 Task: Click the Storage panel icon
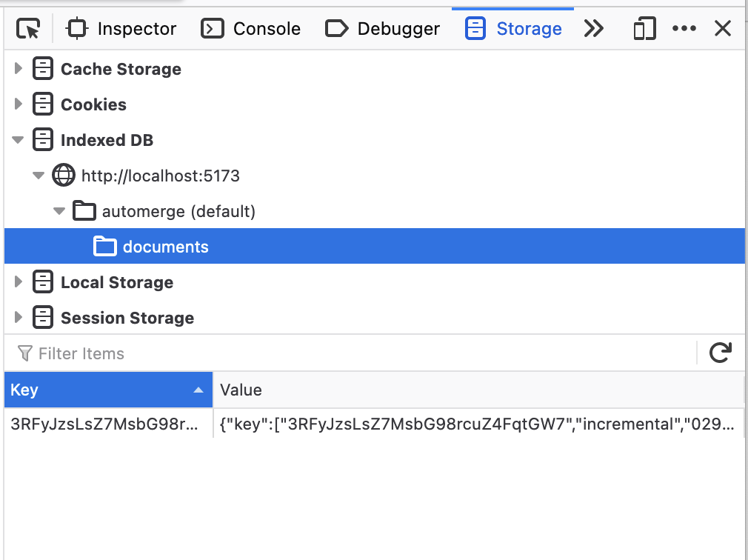pos(475,27)
